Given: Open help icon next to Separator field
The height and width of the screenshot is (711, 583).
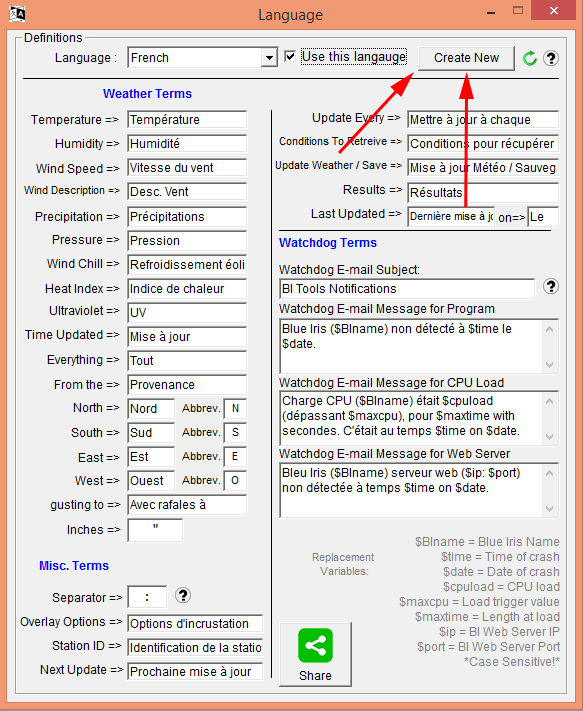Looking at the screenshot, I should tap(183, 595).
